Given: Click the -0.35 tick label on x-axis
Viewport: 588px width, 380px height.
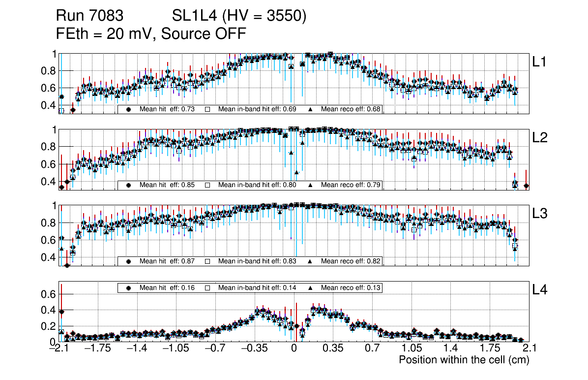Looking at the screenshot, I should coord(254,348).
